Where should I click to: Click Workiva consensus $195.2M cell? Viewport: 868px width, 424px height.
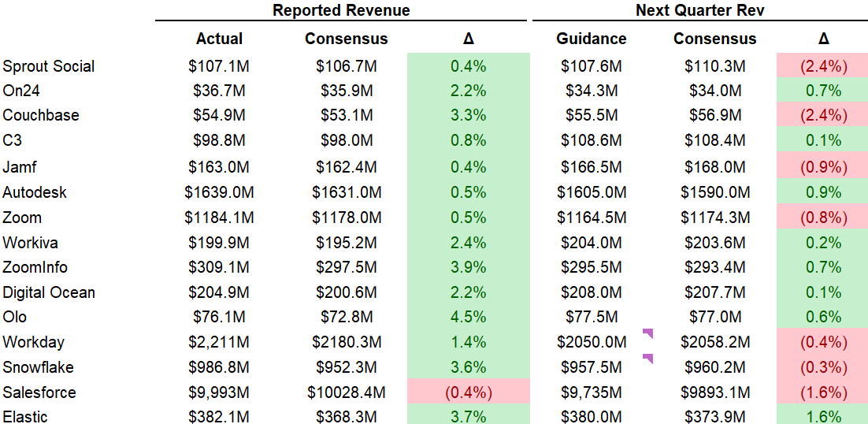[347, 243]
